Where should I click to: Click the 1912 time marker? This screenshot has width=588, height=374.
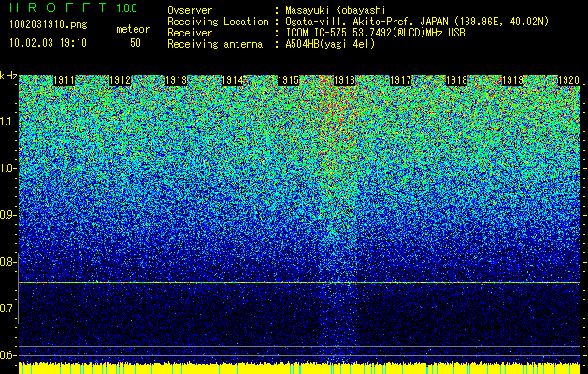[x=120, y=80]
